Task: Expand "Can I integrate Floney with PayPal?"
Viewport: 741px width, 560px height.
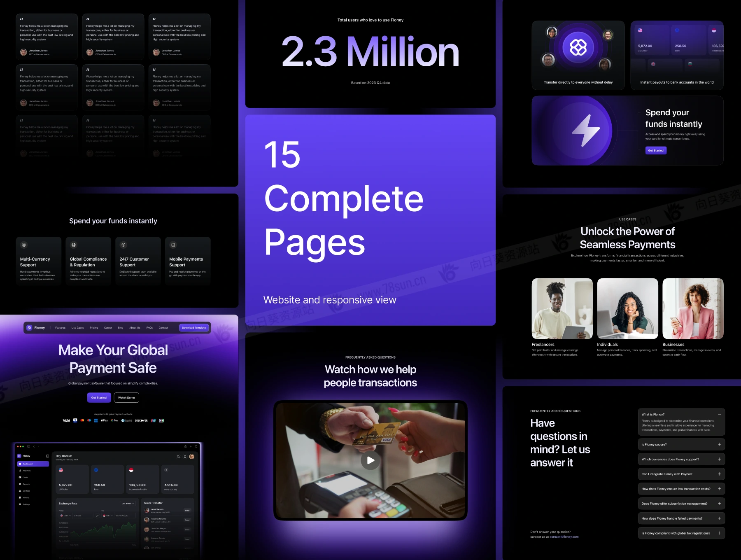Action: pos(719,474)
